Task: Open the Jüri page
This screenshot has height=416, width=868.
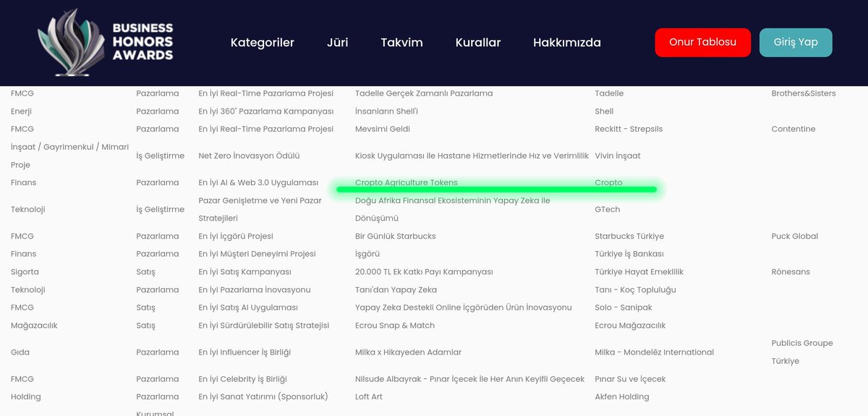Action: pyautogui.click(x=338, y=43)
